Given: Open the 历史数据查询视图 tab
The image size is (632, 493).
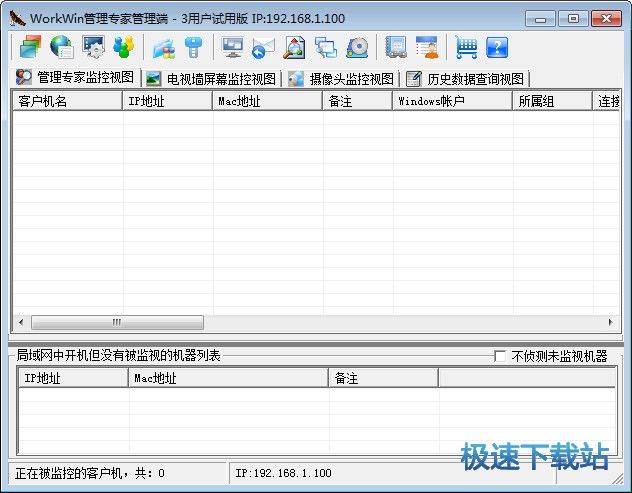Looking at the screenshot, I should [466, 79].
